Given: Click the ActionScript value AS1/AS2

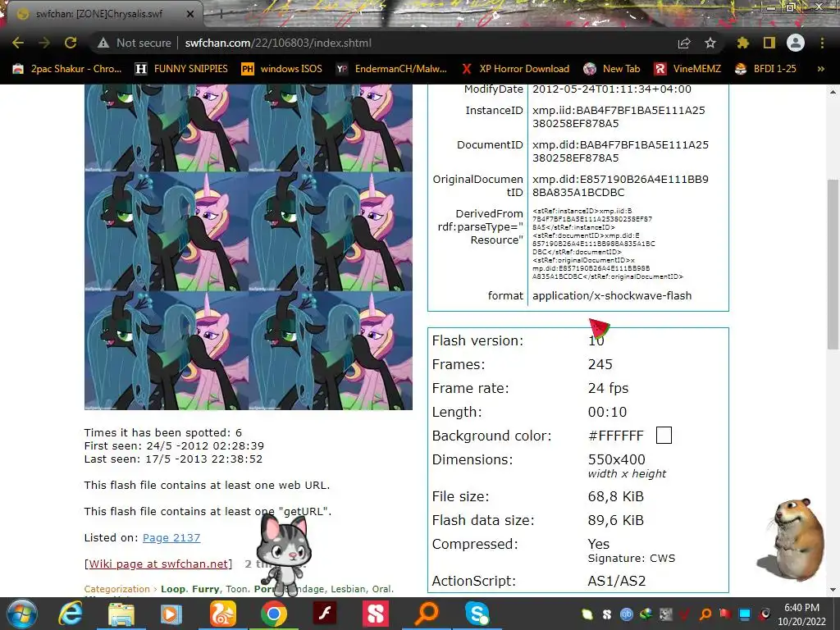Looking at the screenshot, I should [x=617, y=581].
